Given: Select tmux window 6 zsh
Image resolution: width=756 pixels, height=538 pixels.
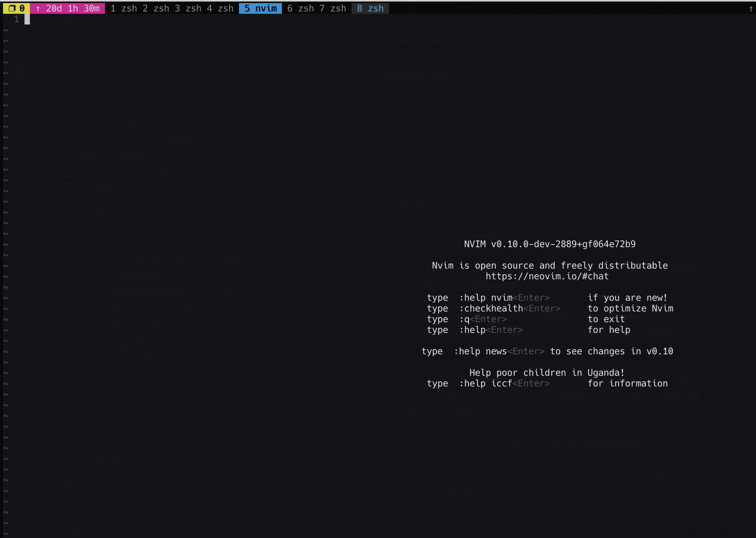Looking at the screenshot, I should 301,8.
